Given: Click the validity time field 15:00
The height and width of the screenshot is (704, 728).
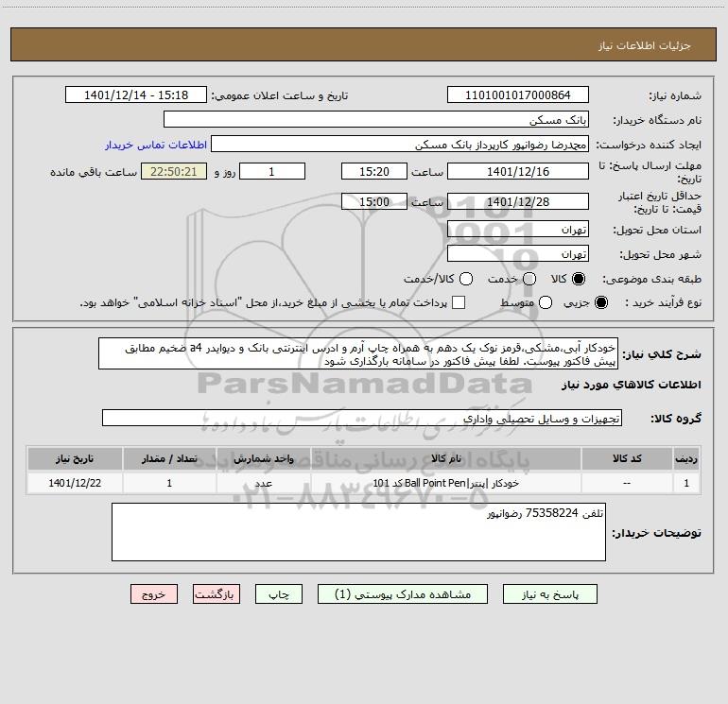Looking at the screenshot, I should pos(374,201).
